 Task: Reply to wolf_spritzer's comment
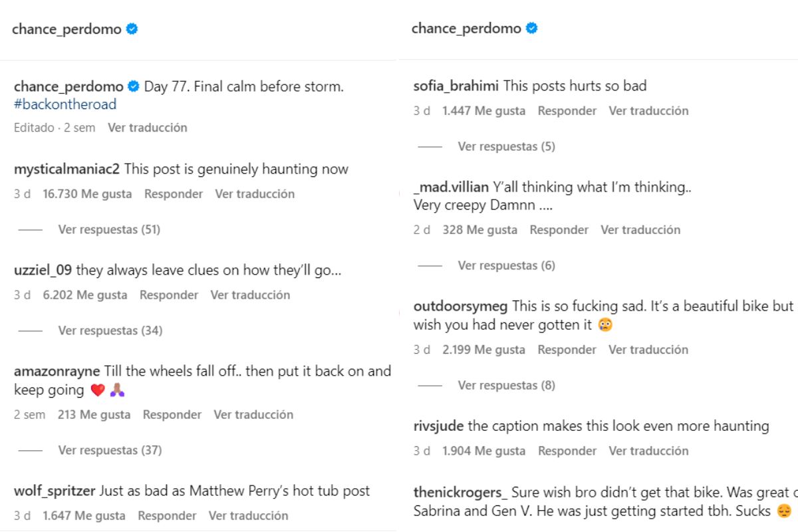[167, 515]
